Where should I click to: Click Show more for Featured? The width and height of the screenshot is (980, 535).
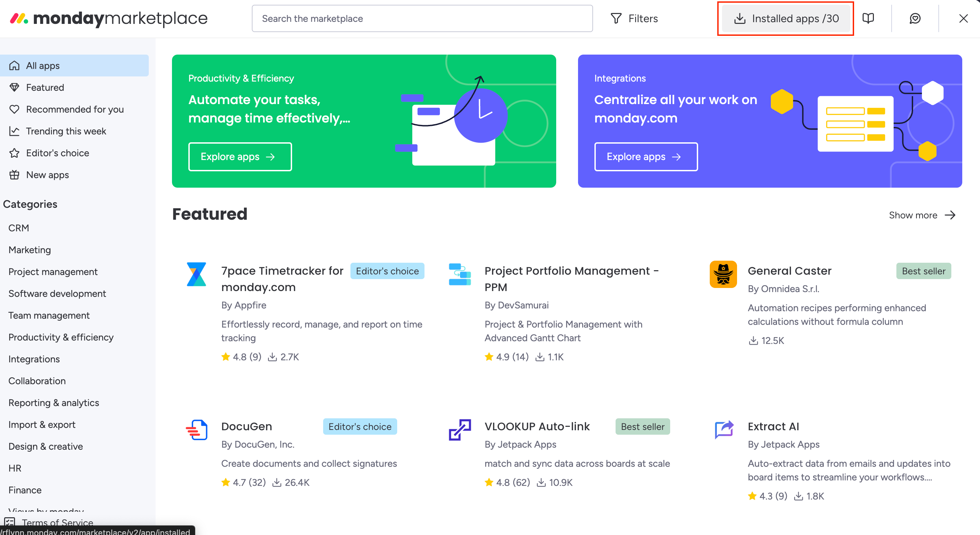coord(923,215)
